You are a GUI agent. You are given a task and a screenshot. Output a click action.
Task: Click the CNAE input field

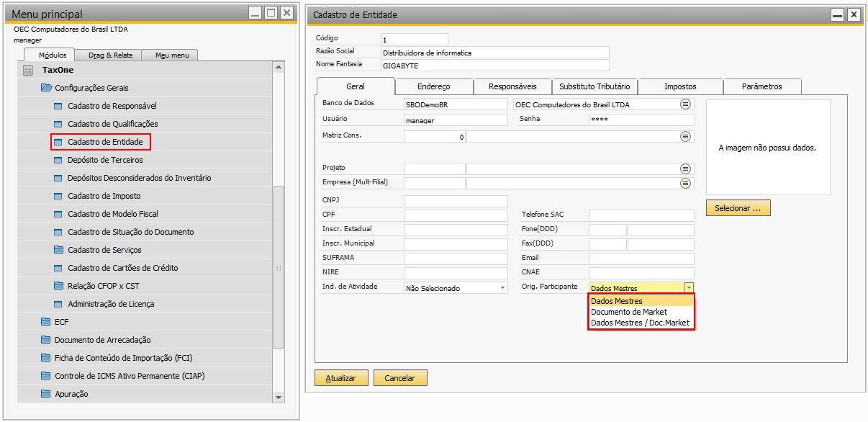[x=641, y=273]
